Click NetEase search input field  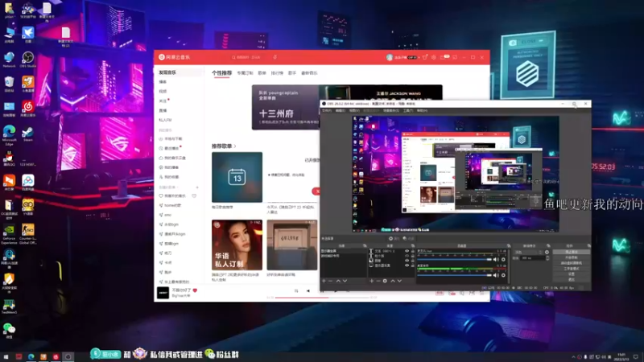(x=249, y=57)
